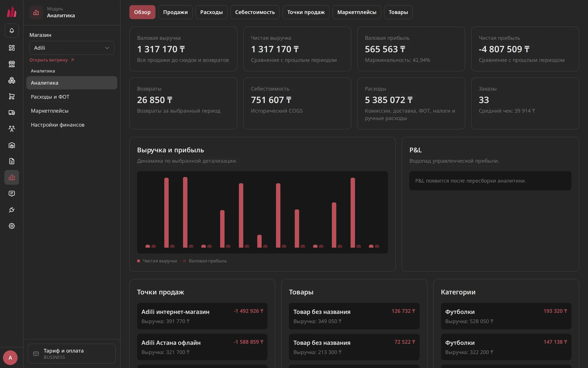Open the chat message icon in the sidebar
This screenshot has height=368, width=588.
click(12, 194)
